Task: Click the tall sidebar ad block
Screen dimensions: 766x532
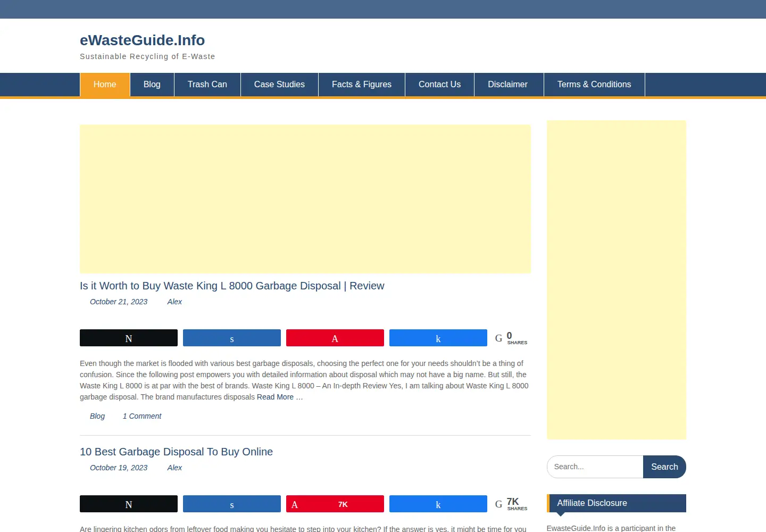Action: (617, 280)
